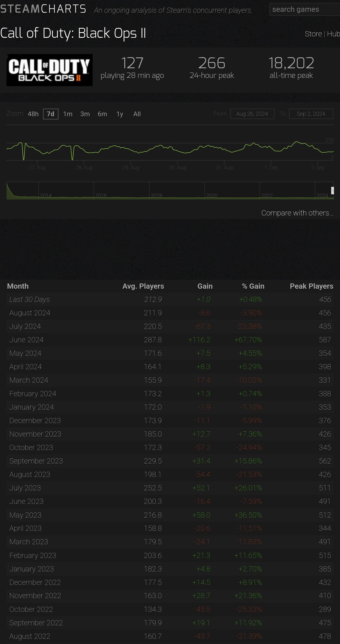Select the April 2023 row label
The width and height of the screenshot is (340, 644).
pyautogui.click(x=25, y=528)
